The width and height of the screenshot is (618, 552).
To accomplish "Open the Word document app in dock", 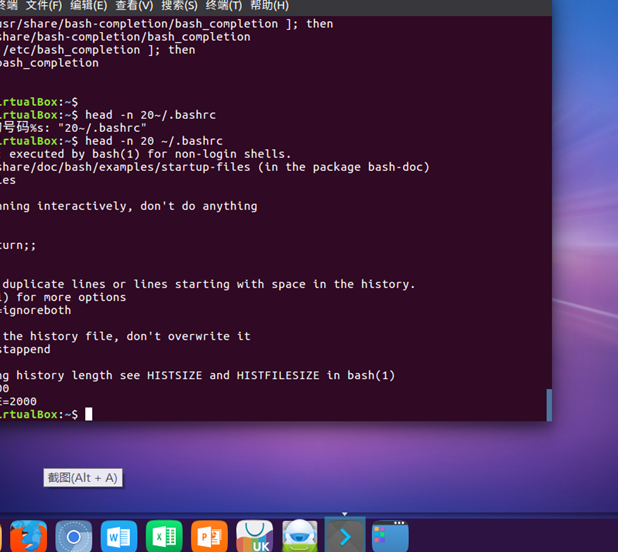I will pyautogui.click(x=119, y=536).
